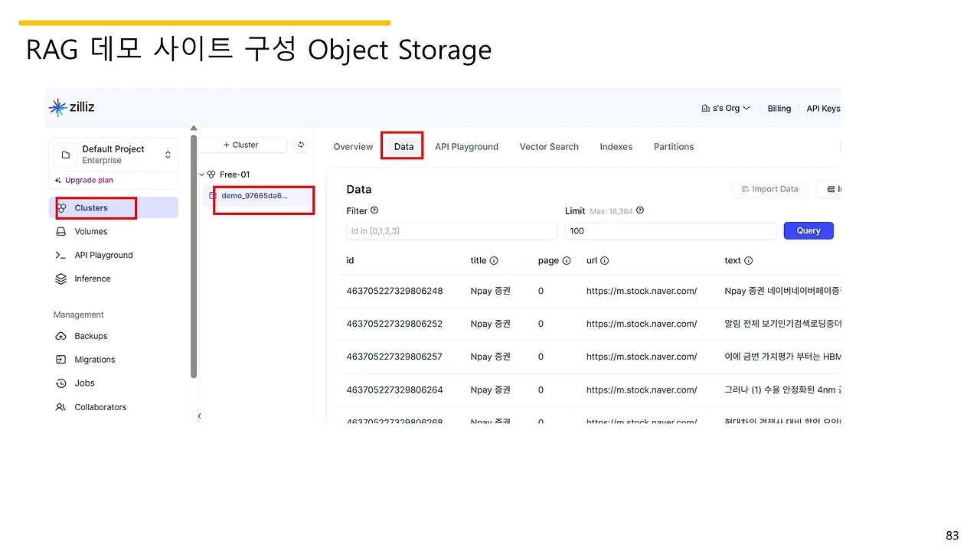
Task: Click the info icon next to page column
Action: pos(567,261)
